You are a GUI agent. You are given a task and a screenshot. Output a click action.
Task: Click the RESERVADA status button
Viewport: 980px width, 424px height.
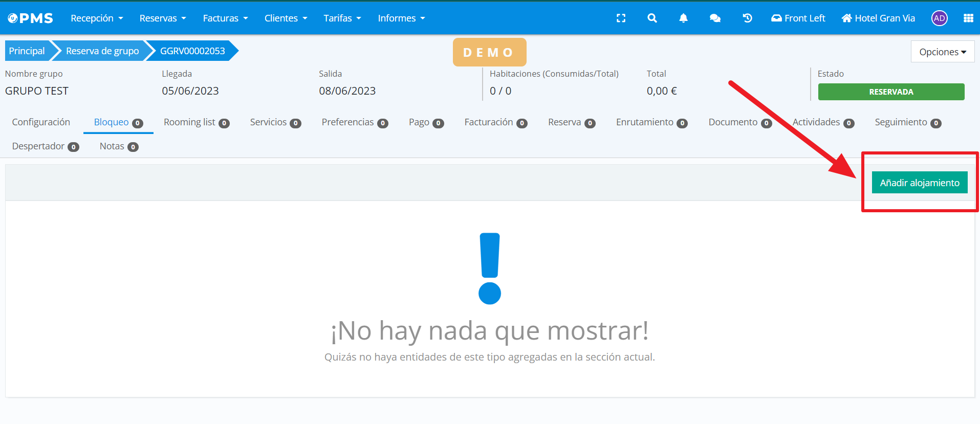(891, 92)
